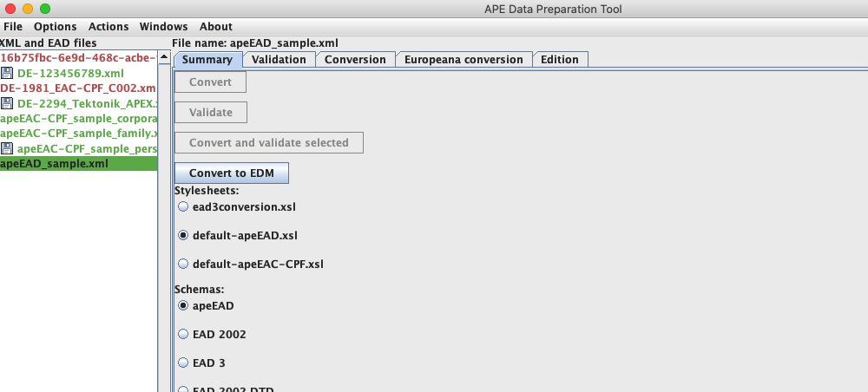Click the Convert and validate selected button
The image size is (868, 392).
(x=269, y=143)
